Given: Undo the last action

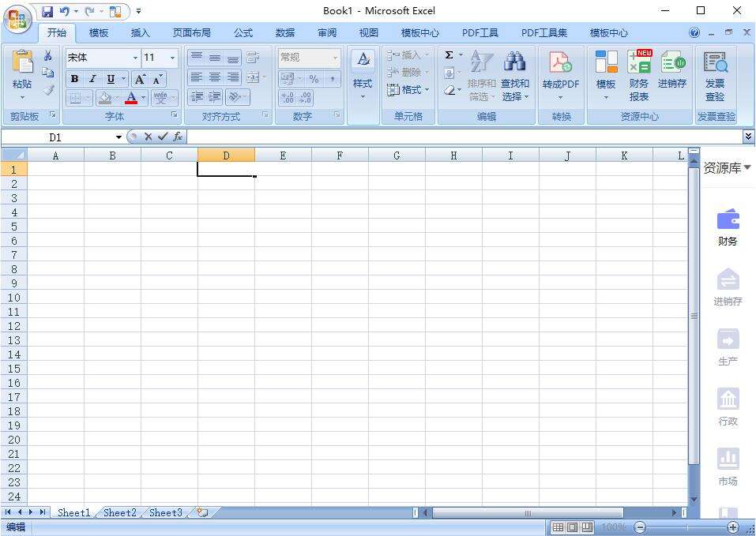Looking at the screenshot, I should (x=64, y=11).
